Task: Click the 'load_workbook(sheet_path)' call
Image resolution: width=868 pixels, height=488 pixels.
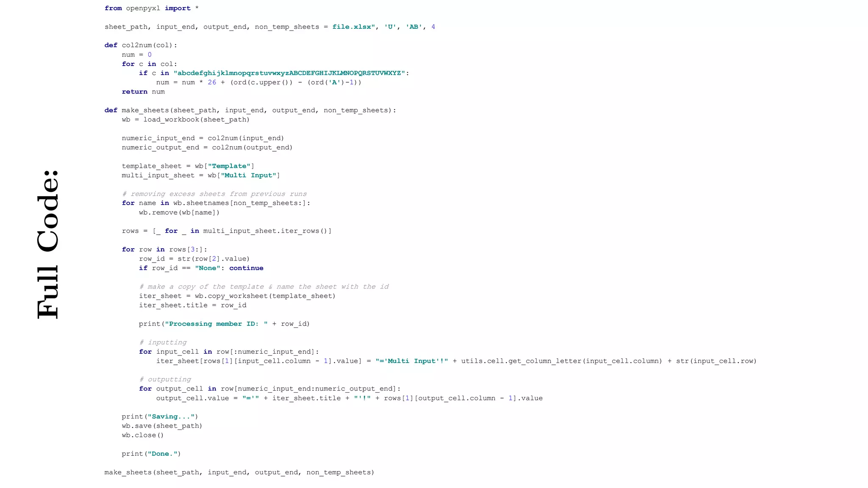Action: [x=196, y=119]
